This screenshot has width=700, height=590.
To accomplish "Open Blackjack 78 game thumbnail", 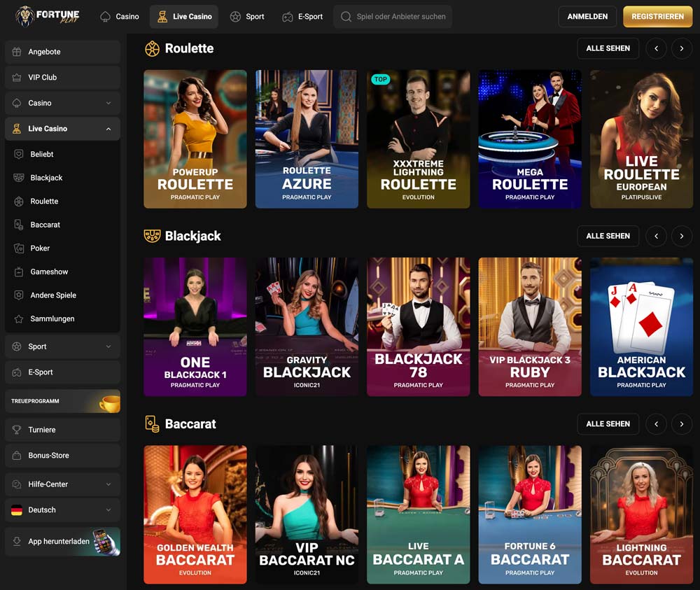I will [x=419, y=327].
